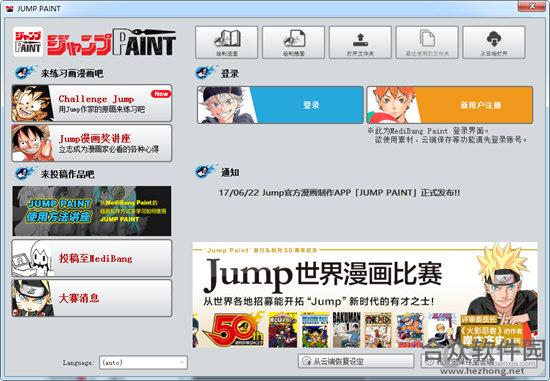Open from cloud with cloud-download icon

494,42
